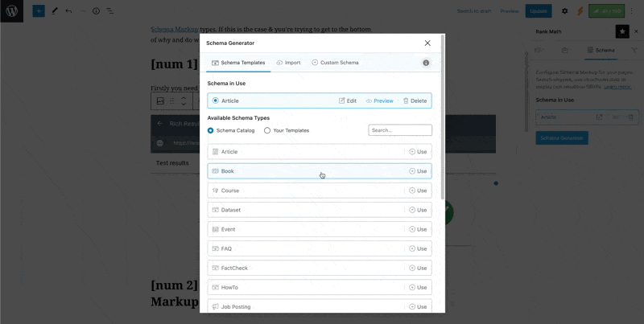The height and width of the screenshot is (324, 644).
Task: Click the green Rank Math score button
Action: 607,11
